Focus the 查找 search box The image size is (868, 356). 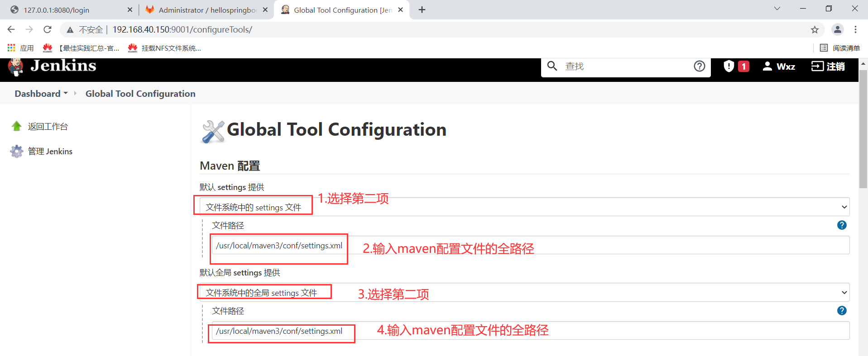coord(625,66)
